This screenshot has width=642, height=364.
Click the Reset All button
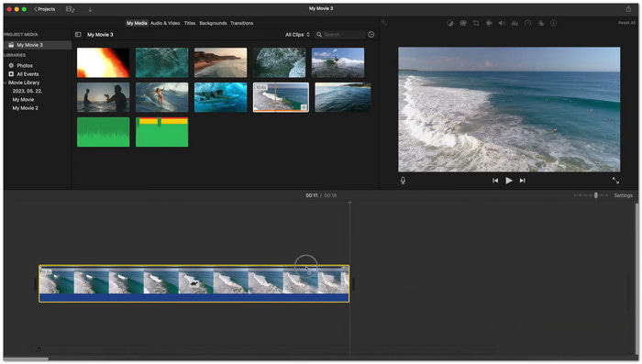click(626, 23)
